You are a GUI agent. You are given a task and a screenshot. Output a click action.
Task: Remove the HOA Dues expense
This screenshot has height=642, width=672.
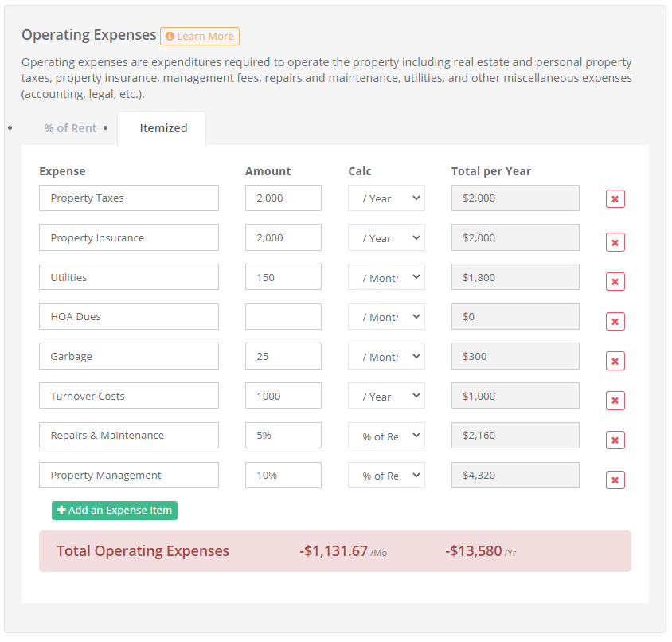(615, 321)
